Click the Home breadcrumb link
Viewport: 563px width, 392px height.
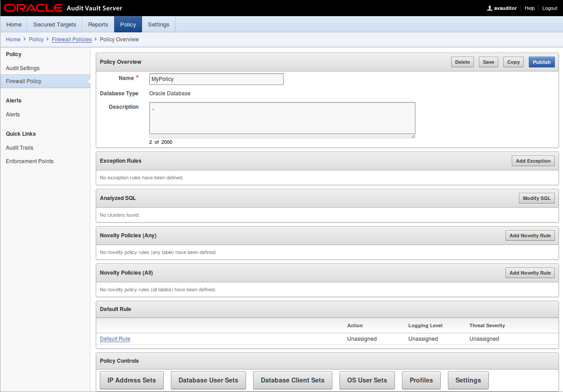pos(13,40)
